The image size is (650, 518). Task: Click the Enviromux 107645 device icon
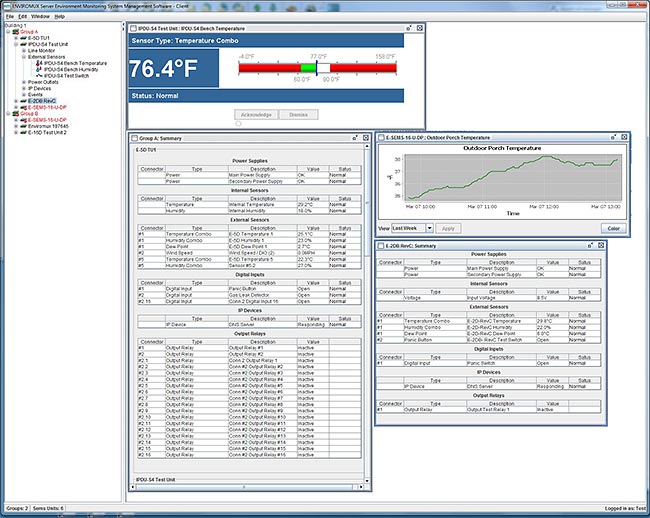click(x=23, y=126)
